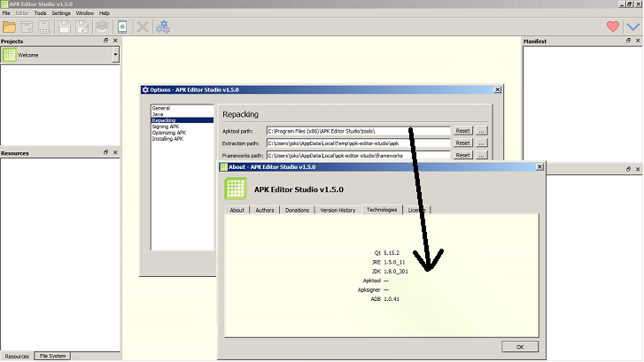Open Options via the gears icon
The image size is (644, 362).
point(163,27)
